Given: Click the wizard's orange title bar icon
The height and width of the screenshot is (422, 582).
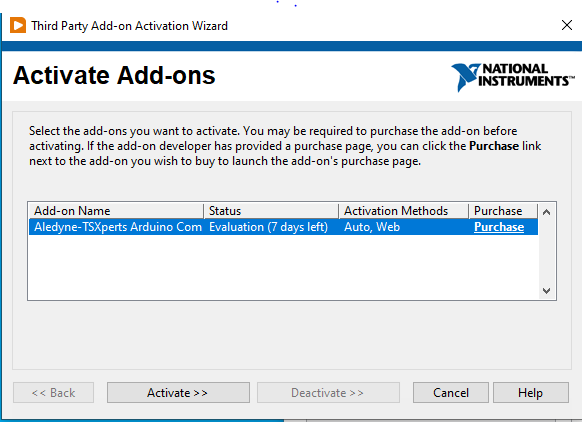Looking at the screenshot, I should 18,25.
